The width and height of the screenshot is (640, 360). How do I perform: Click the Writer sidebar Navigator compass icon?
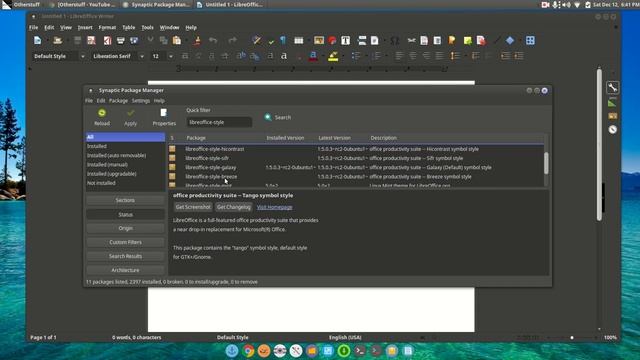point(612,129)
